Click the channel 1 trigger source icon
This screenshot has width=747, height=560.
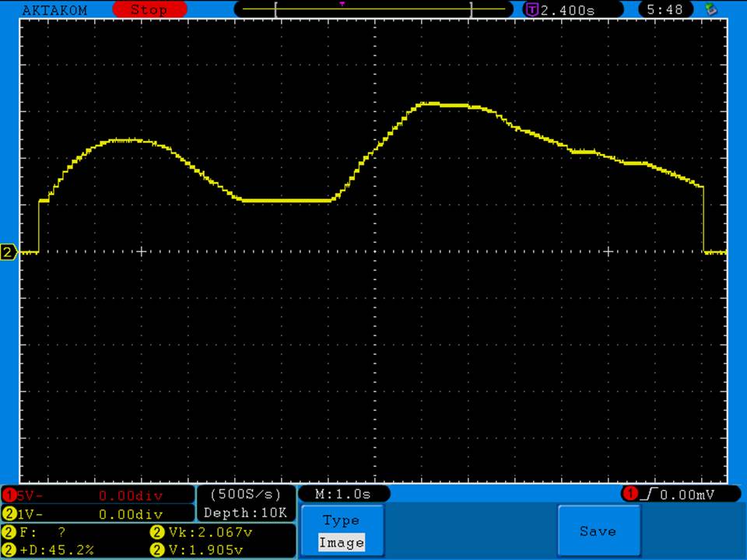pos(630,494)
